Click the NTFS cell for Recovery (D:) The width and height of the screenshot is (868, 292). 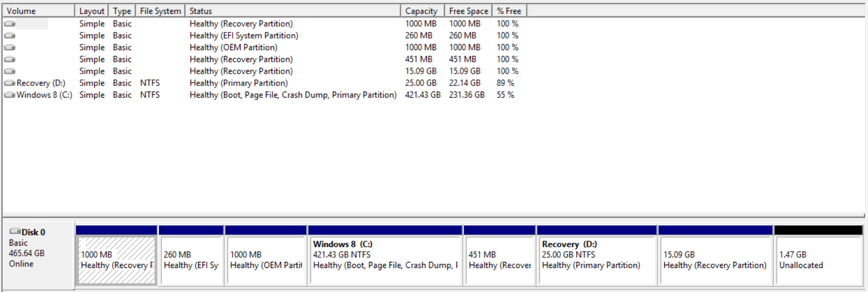[x=150, y=83]
